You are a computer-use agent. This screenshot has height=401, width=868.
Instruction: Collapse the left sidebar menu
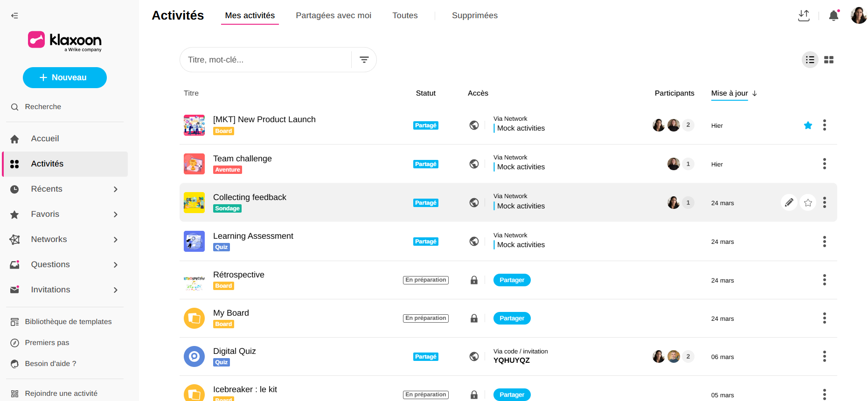[x=14, y=16]
